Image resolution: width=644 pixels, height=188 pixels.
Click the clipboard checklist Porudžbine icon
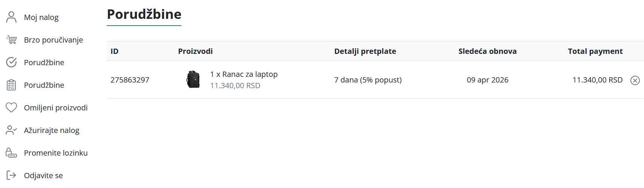pyautogui.click(x=11, y=85)
